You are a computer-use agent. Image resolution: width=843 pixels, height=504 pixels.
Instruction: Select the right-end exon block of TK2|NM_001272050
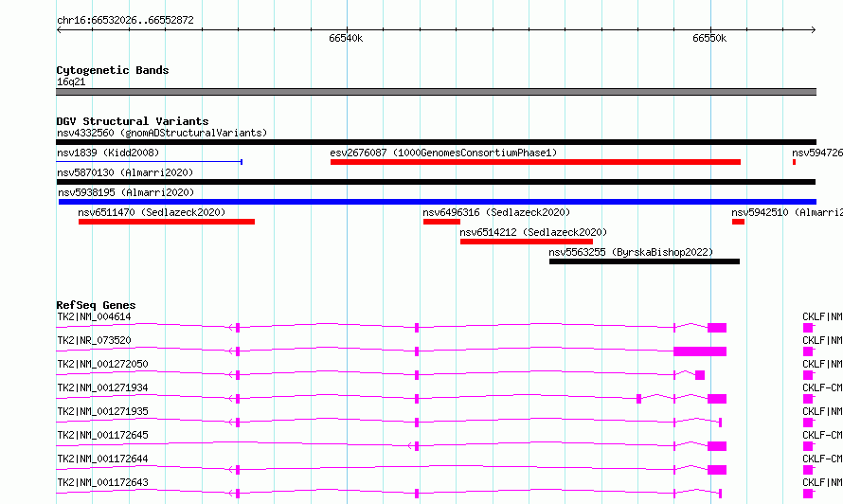click(699, 375)
